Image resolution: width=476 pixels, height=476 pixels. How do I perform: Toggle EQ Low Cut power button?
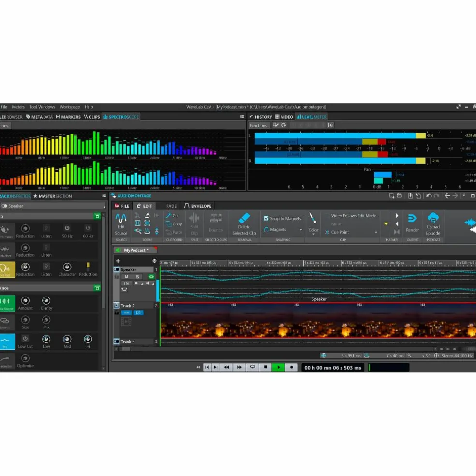[x=25, y=339]
